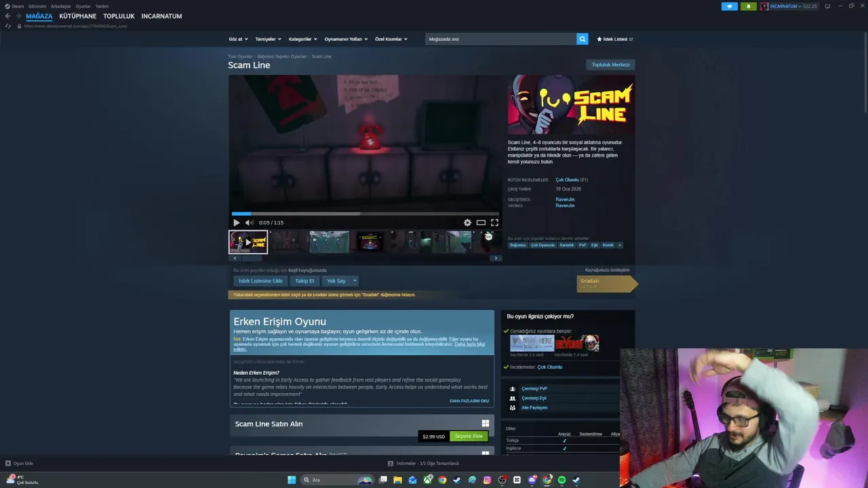Screen dimensions: 868x488
Task: Click the trailer progress bar
Action: [365, 213]
